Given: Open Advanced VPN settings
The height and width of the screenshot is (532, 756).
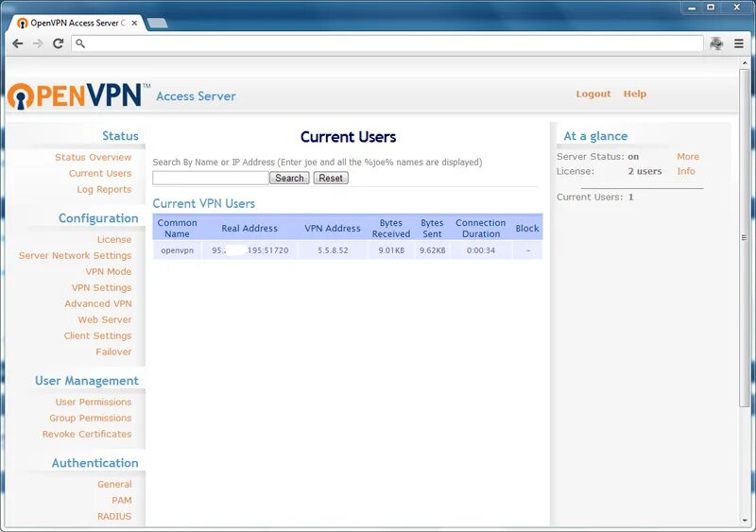Looking at the screenshot, I should pyautogui.click(x=98, y=303).
